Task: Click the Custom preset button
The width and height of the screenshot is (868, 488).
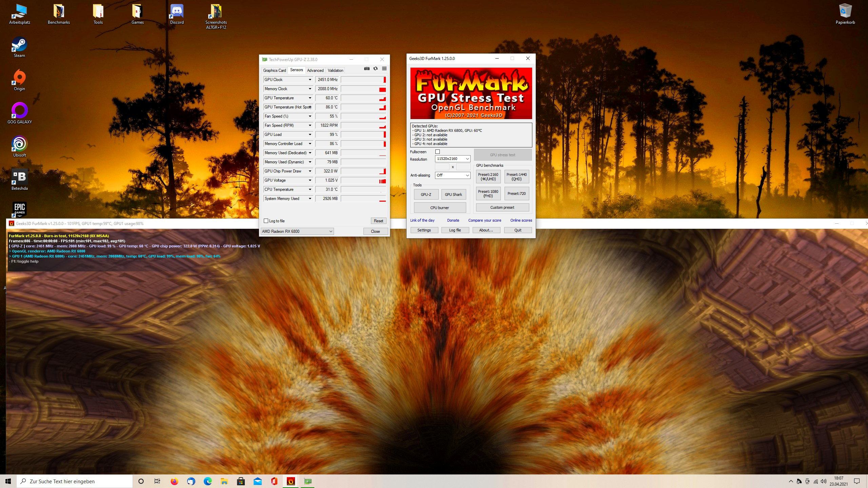Action: [502, 207]
